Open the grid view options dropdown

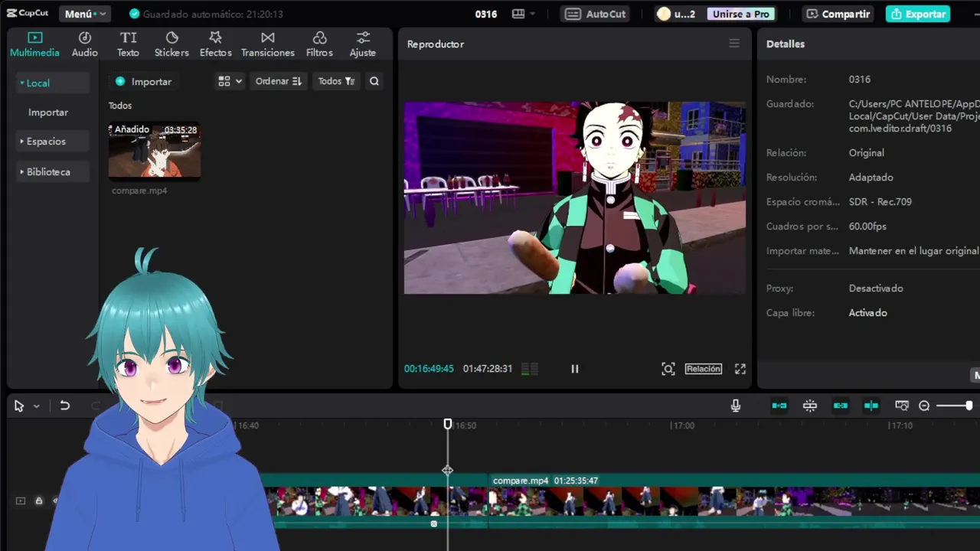230,81
